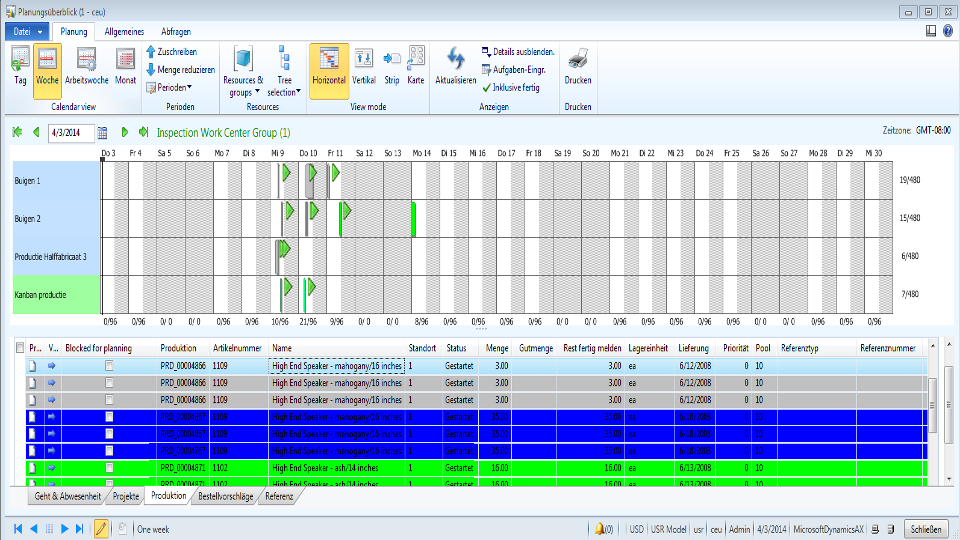This screenshot has height=540, width=960.
Task: Click the date input field showing 4/3/2014
Action: click(71, 132)
